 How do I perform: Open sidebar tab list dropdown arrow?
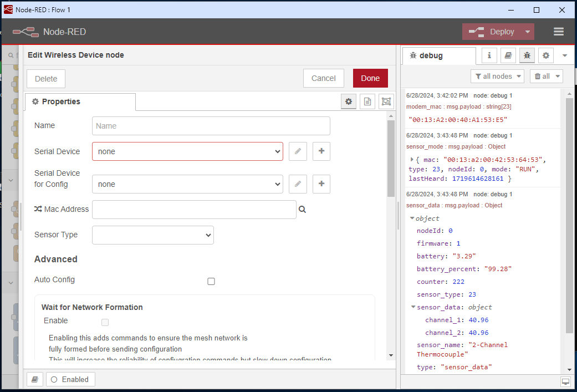pos(565,55)
